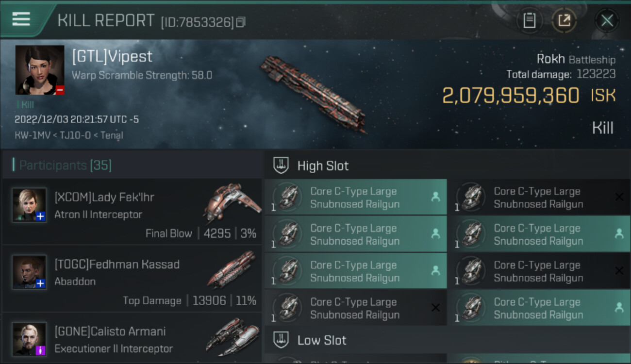This screenshot has width=631, height=364.
Task: Share the kill report externally
Action: pyautogui.click(x=564, y=20)
